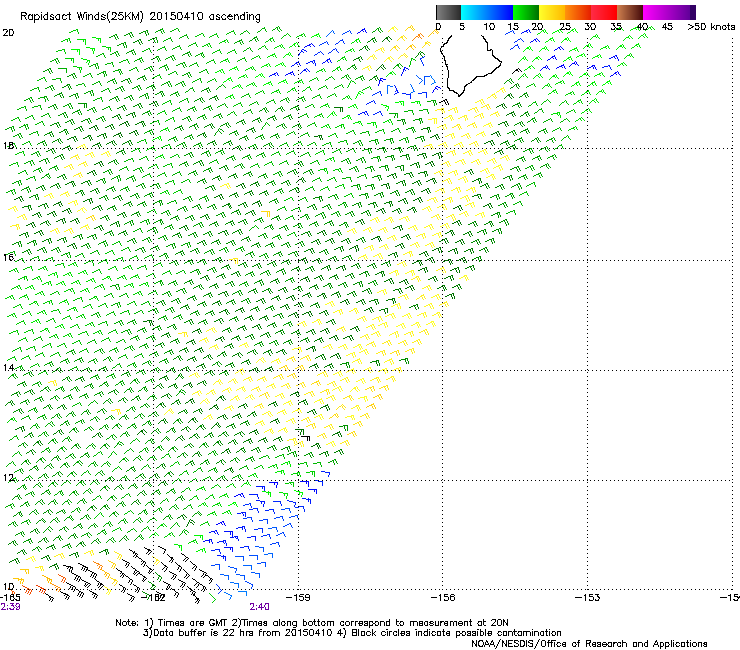Click the '-153' longitude axis label

(588, 598)
